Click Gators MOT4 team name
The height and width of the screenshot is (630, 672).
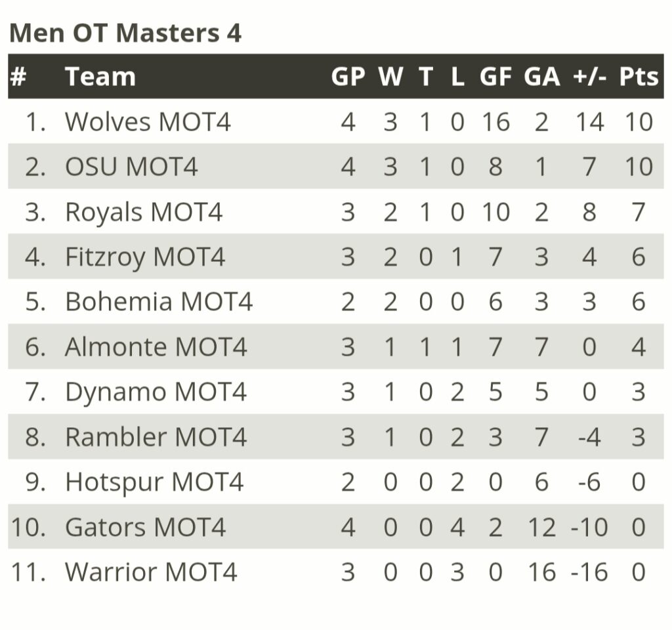click(145, 527)
